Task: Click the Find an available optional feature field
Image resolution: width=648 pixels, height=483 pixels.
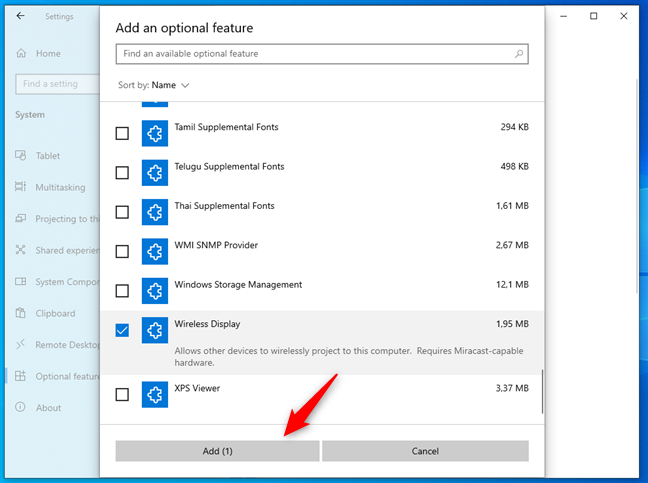Action: click(322, 54)
